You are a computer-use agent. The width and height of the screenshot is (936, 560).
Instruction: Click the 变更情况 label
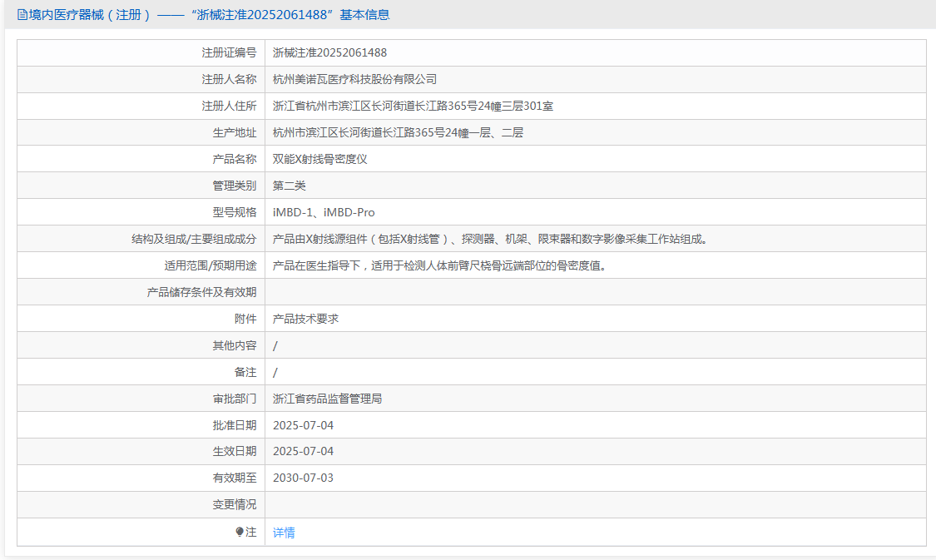click(235, 504)
